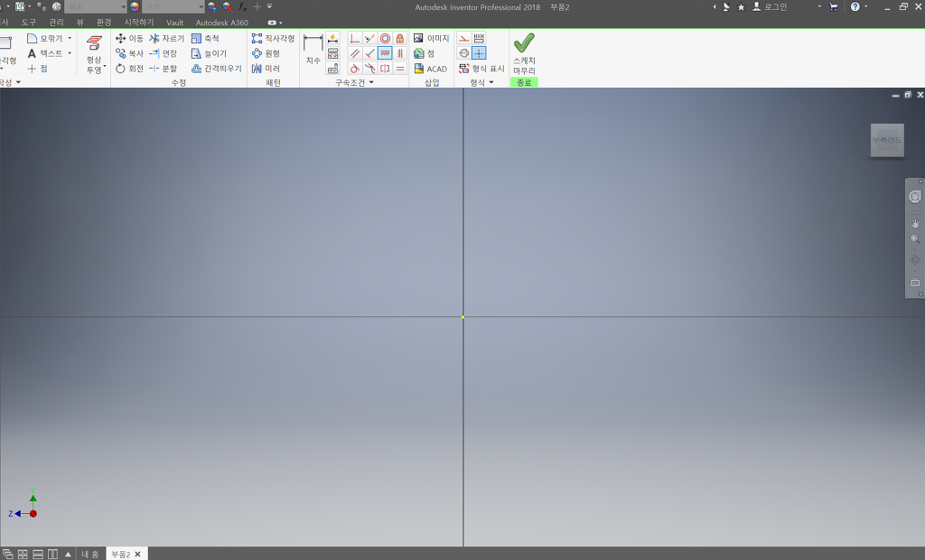Apply the concentric constraint
The height and width of the screenshot is (560, 925).
click(x=385, y=38)
